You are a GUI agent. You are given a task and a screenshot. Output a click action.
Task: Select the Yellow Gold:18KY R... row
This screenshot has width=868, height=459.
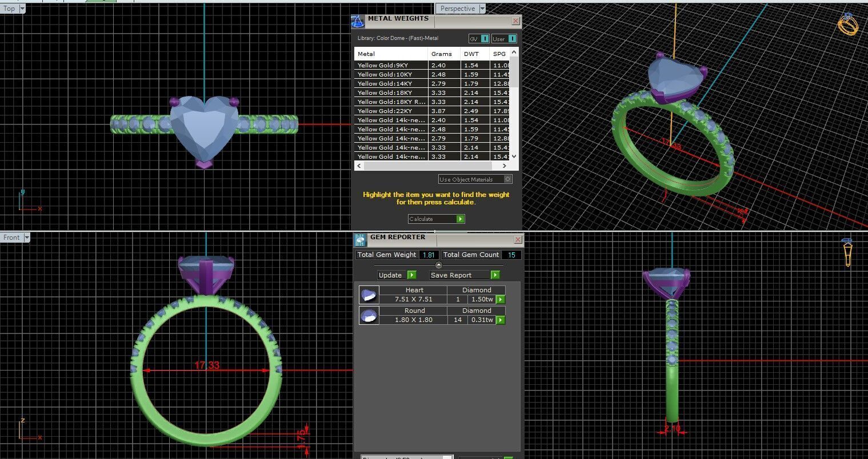point(432,102)
